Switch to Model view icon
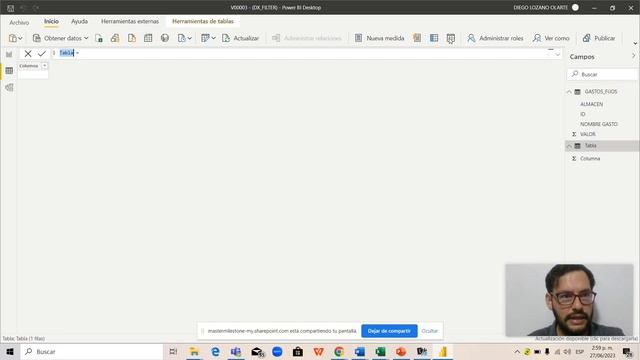The height and width of the screenshot is (360, 640). point(9,88)
